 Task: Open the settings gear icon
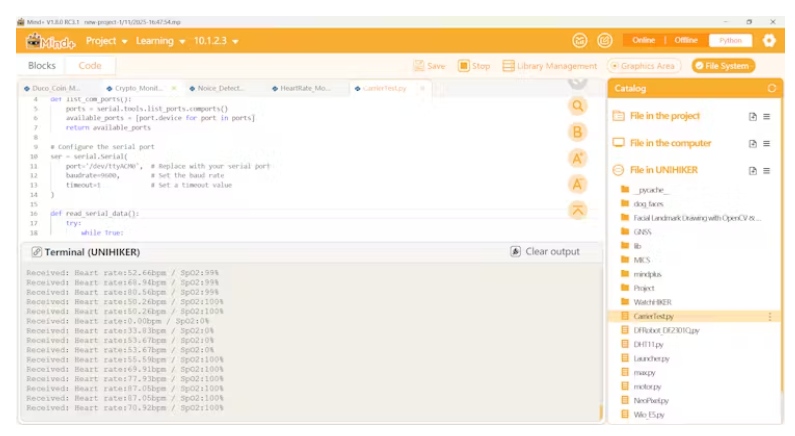tap(768, 40)
